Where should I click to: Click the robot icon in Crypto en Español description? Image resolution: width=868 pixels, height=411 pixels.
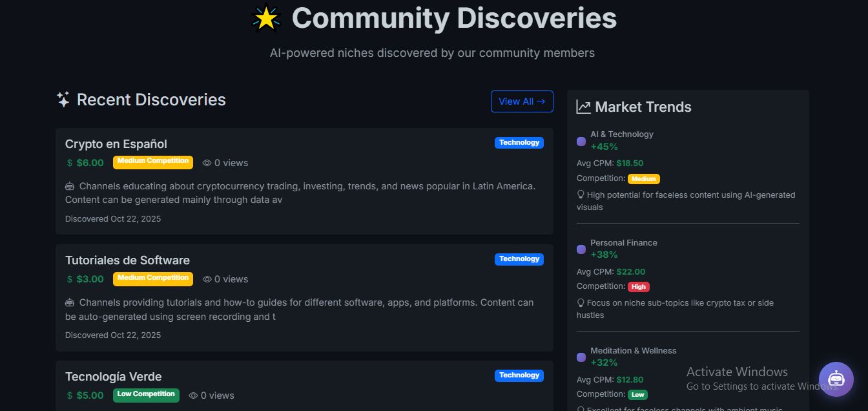click(70, 186)
